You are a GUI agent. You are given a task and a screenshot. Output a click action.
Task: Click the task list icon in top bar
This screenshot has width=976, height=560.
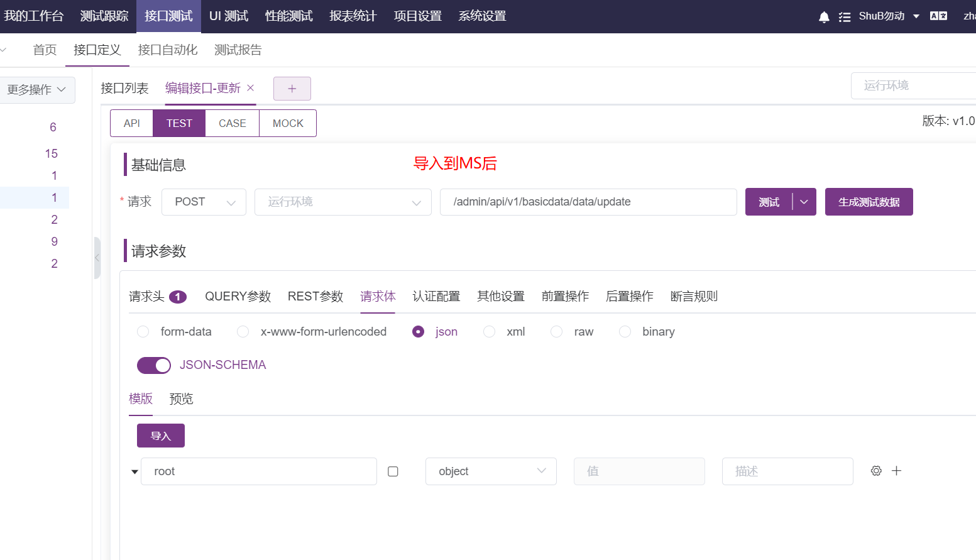point(845,16)
